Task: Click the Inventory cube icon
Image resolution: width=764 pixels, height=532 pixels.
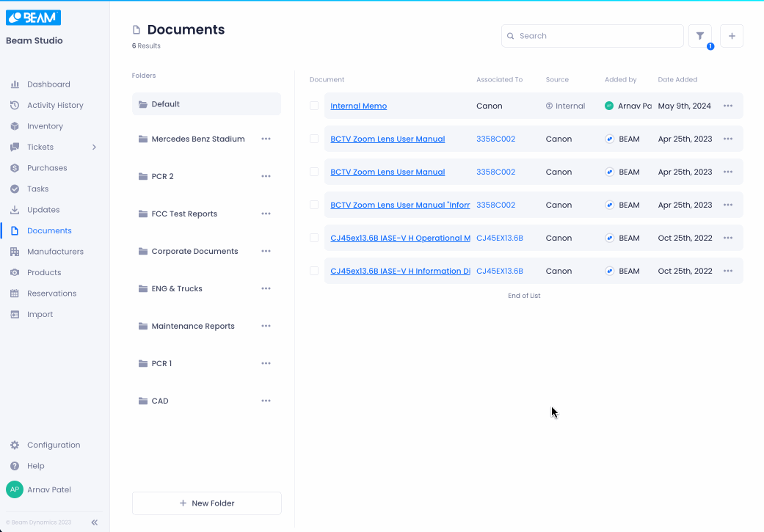Action: (x=15, y=126)
